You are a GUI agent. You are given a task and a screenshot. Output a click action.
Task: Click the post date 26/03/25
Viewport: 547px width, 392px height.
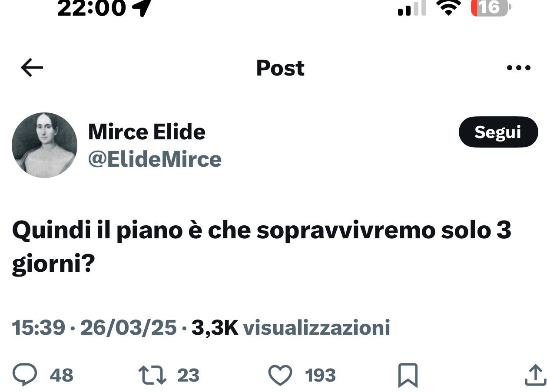click(128, 328)
